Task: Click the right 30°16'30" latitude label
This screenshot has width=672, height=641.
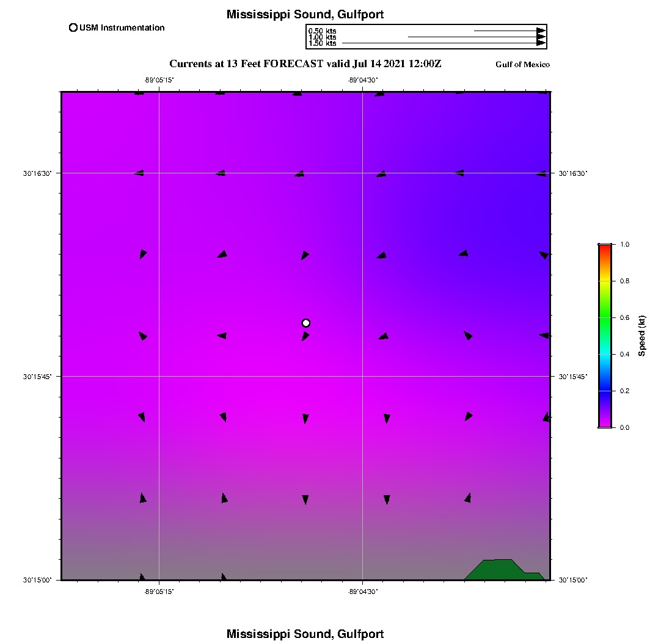Action: 572,173
